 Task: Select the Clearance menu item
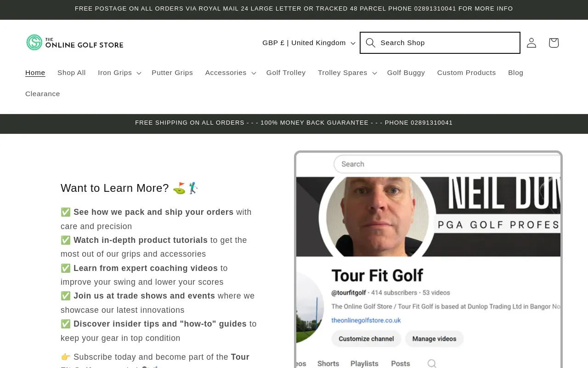coord(43,94)
